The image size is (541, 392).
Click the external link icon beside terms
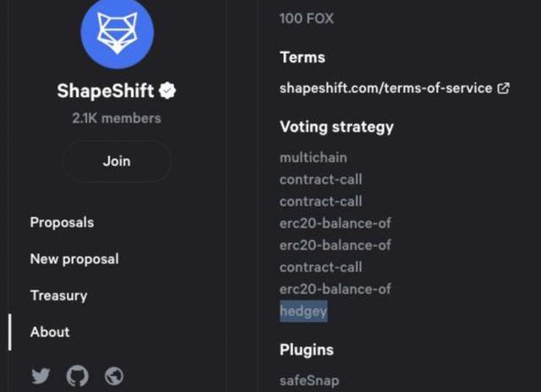(x=504, y=88)
